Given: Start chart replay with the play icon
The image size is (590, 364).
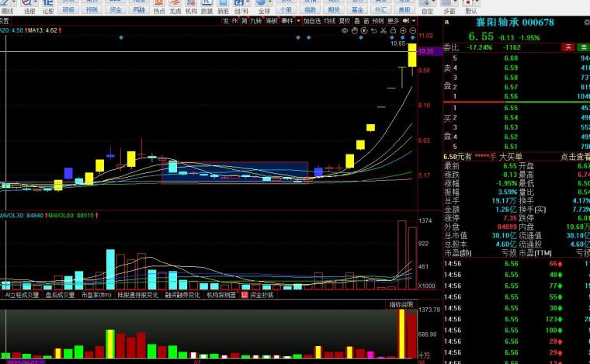Looking at the screenshot, I should pyautogui.click(x=364, y=30).
